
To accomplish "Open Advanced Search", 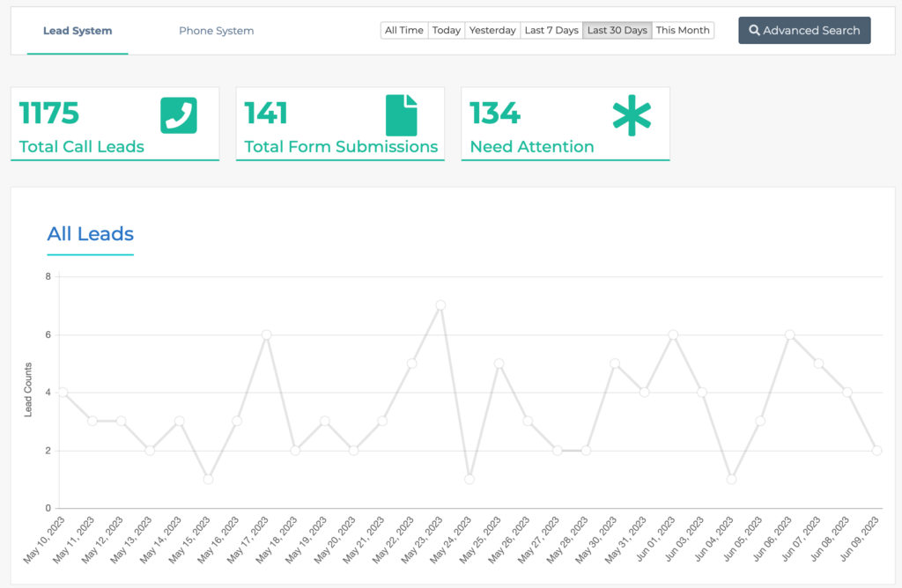I will (803, 29).
